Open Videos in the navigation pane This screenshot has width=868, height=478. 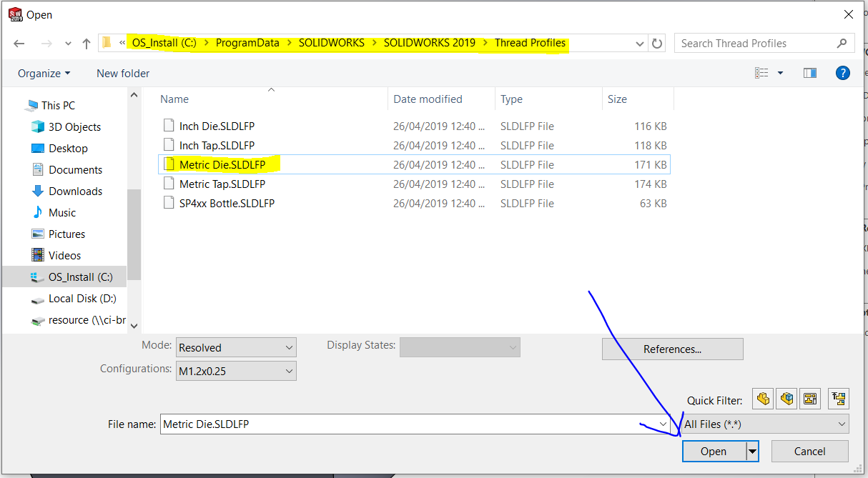[64, 256]
